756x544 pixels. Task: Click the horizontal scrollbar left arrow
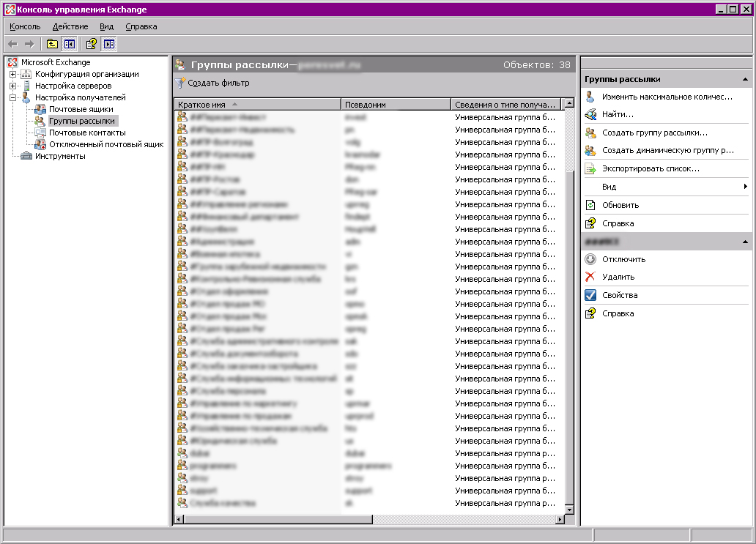coord(179,519)
